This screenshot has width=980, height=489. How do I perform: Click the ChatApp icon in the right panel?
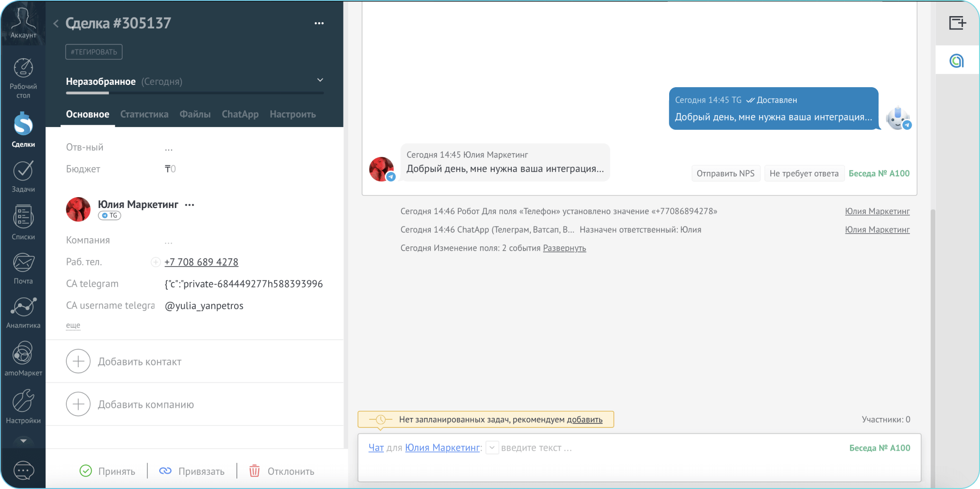tap(957, 60)
